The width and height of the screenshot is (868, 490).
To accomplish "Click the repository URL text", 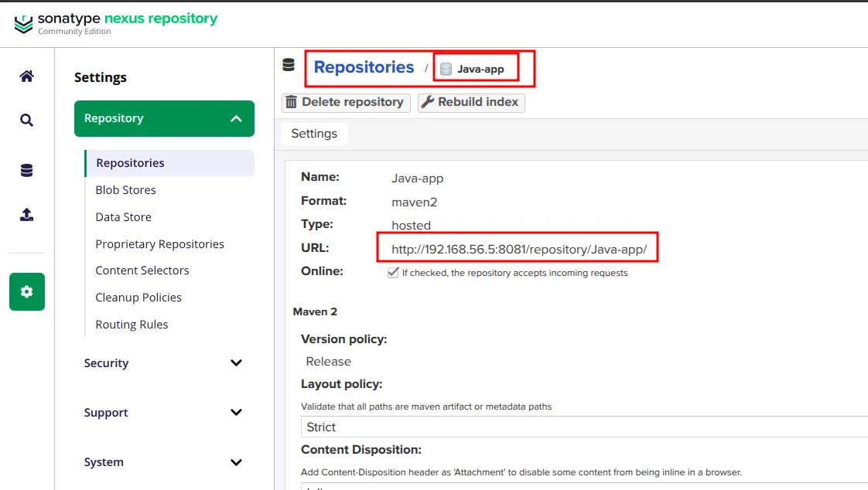I will tap(519, 250).
